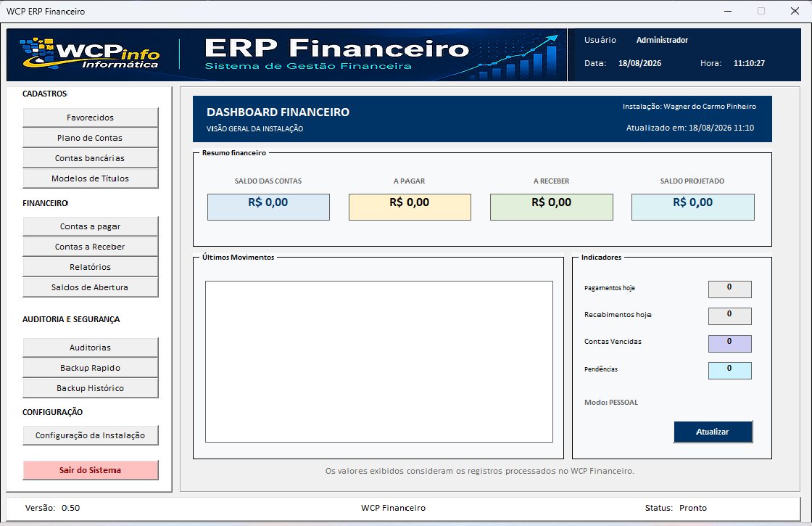812x526 pixels.
Task: Open Auditorias log
Action: click(x=90, y=348)
